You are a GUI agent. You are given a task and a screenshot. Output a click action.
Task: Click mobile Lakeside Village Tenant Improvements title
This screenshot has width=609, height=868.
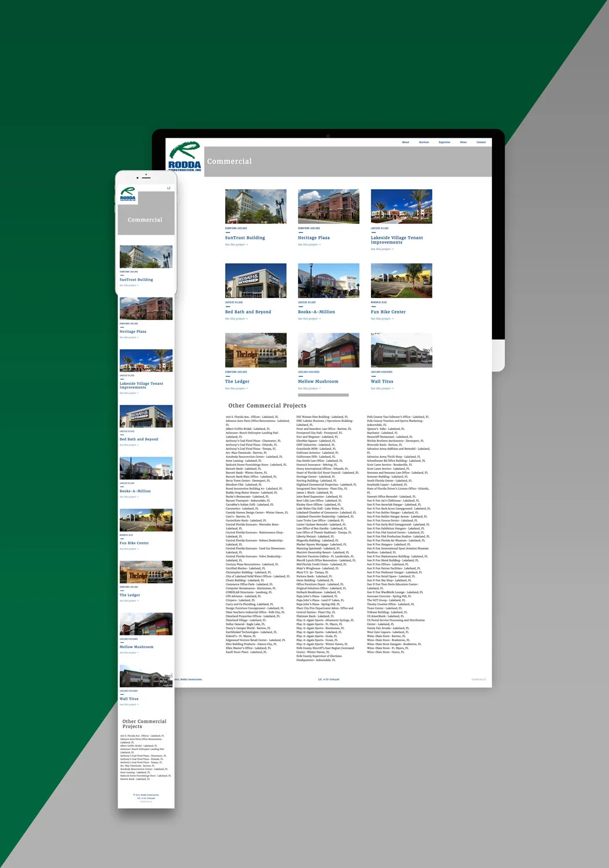(x=142, y=385)
